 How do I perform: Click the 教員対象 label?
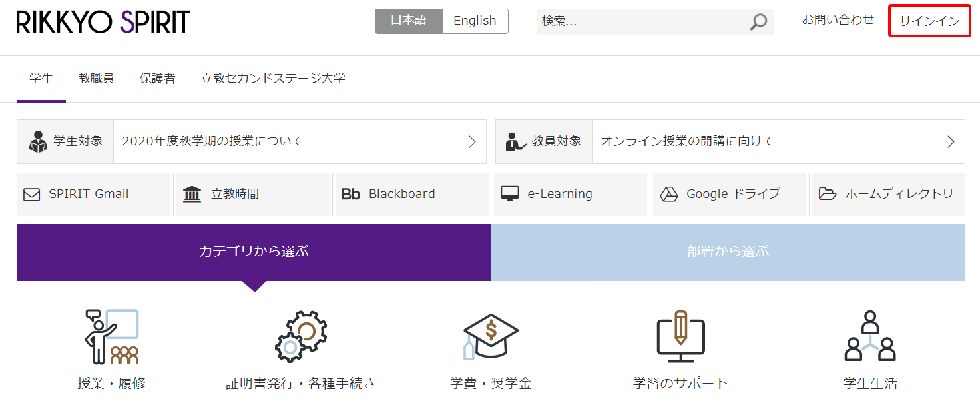pyautogui.click(x=557, y=141)
